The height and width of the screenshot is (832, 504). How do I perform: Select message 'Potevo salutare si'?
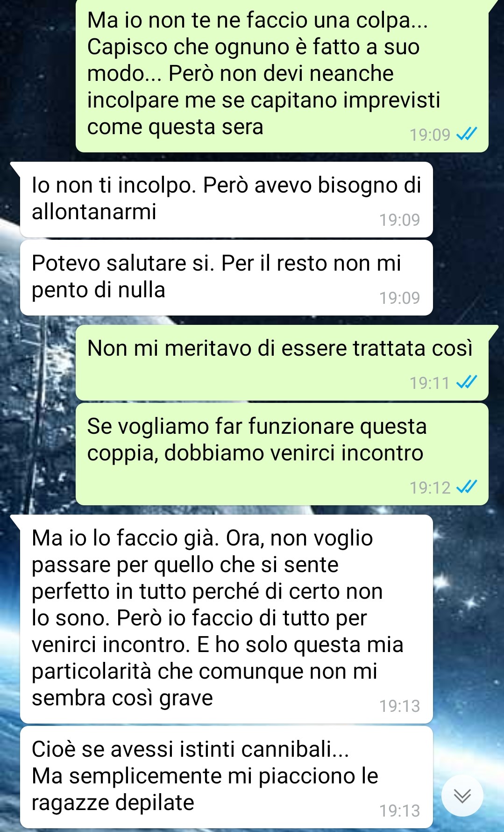(x=226, y=278)
